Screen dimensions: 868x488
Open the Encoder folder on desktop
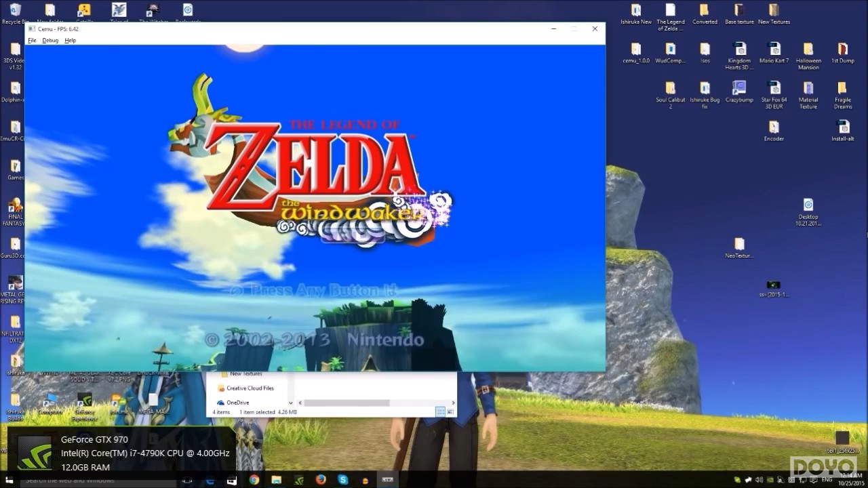774,131
